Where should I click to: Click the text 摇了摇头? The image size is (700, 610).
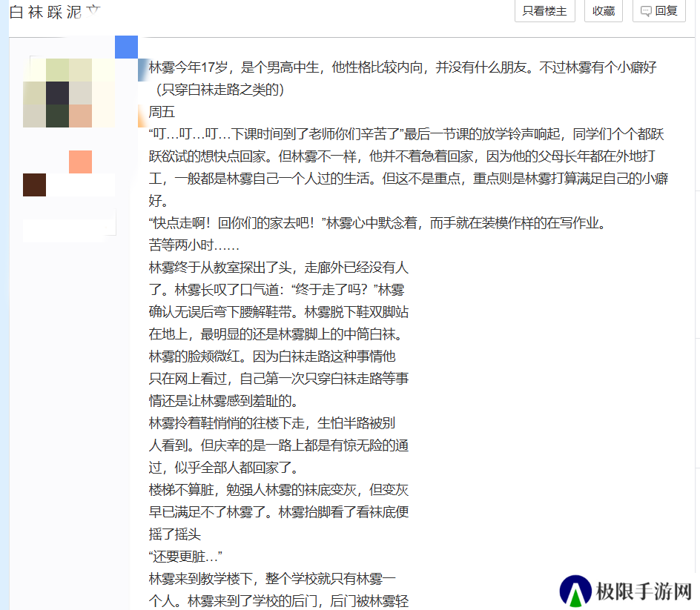[174, 534]
